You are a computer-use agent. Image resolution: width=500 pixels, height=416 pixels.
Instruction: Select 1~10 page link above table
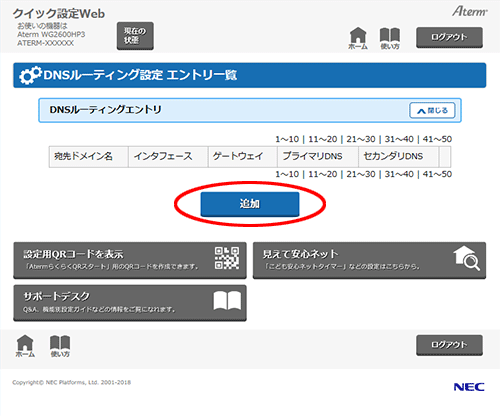pyautogui.click(x=287, y=139)
